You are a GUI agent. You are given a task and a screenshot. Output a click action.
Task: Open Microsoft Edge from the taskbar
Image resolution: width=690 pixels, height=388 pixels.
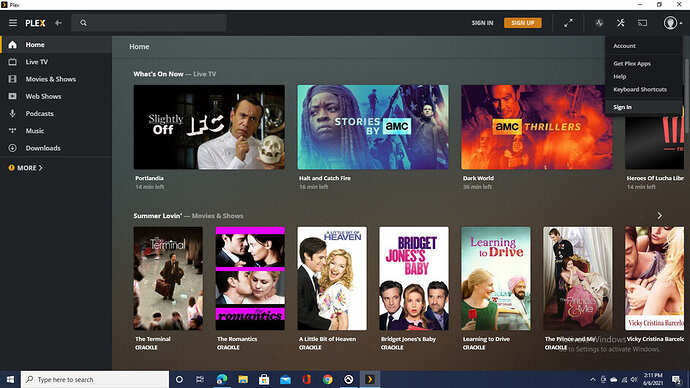pyautogui.click(x=222, y=379)
